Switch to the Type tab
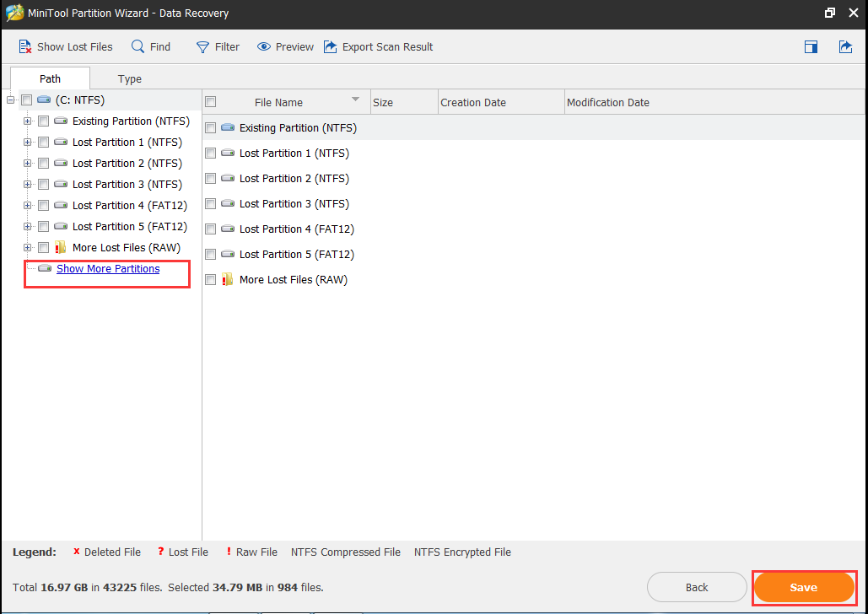The image size is (868, 614). point(130,78)
